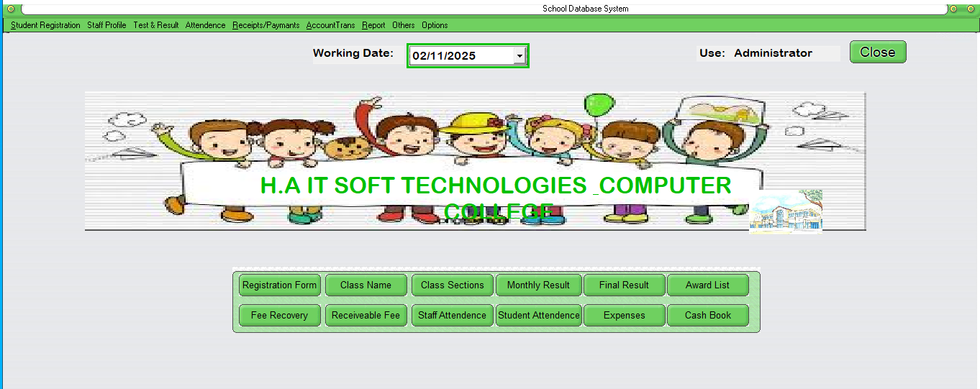This screenshot has width=980, height=389.
Task: Open the Options menu
Action: point(435,25)
